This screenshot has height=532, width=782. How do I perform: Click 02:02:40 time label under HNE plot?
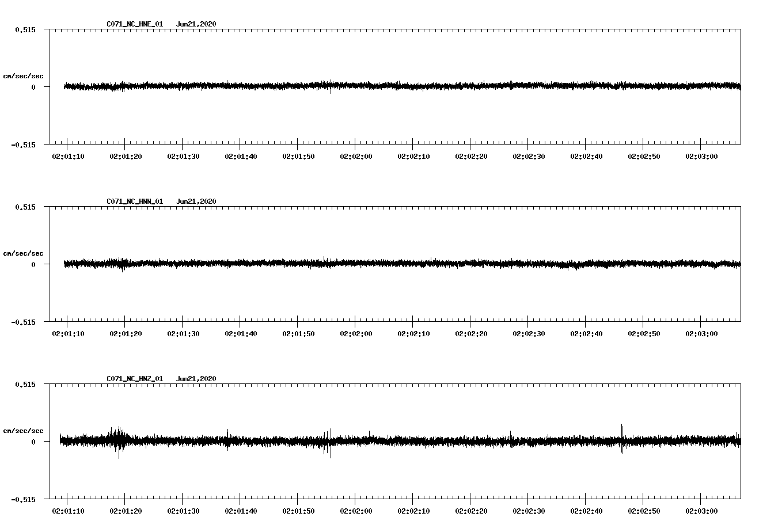[586, 157]
